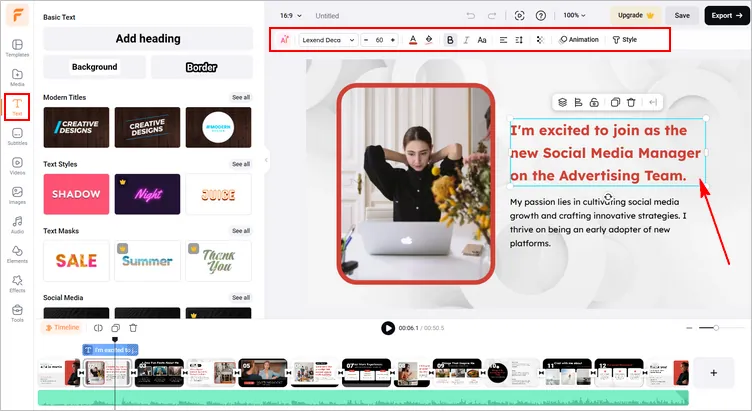This screenshot has height=411, width=752.
Task: Select the JUICE text style
Action: [218, 194]
